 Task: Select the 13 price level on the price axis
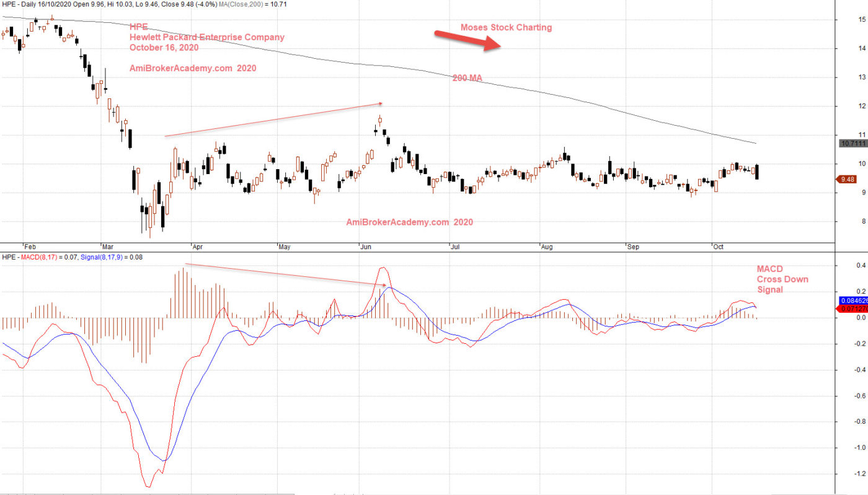(x=862, y=77)
